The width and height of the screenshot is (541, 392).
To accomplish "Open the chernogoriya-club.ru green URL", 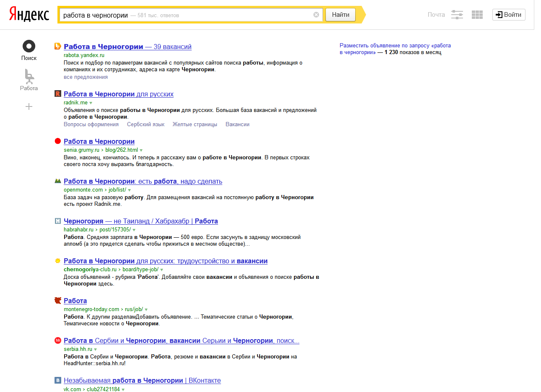I will click(x=90, y=270).
